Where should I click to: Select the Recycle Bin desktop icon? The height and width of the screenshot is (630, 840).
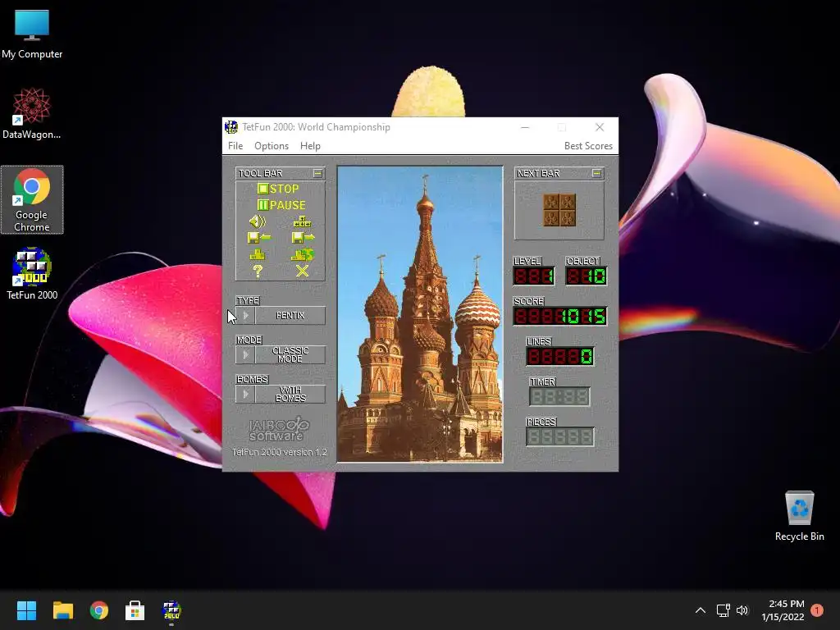point(799,517)
